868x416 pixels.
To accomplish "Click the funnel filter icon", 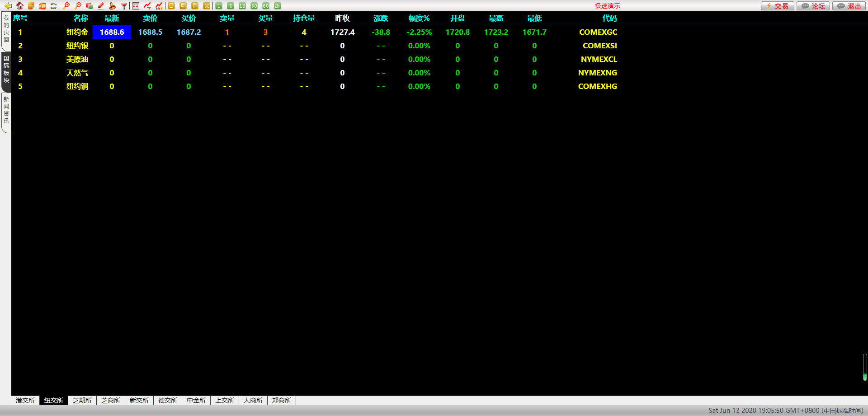I will 124,6.
